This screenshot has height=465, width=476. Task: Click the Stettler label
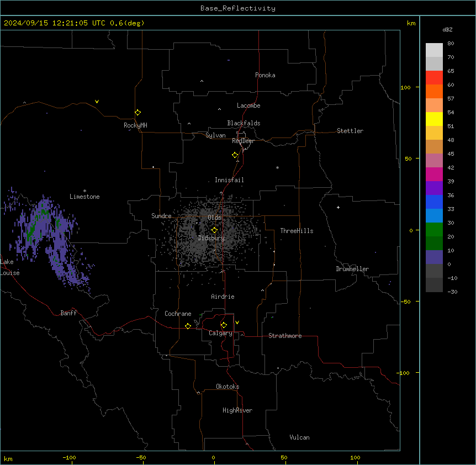coord(350,131)
